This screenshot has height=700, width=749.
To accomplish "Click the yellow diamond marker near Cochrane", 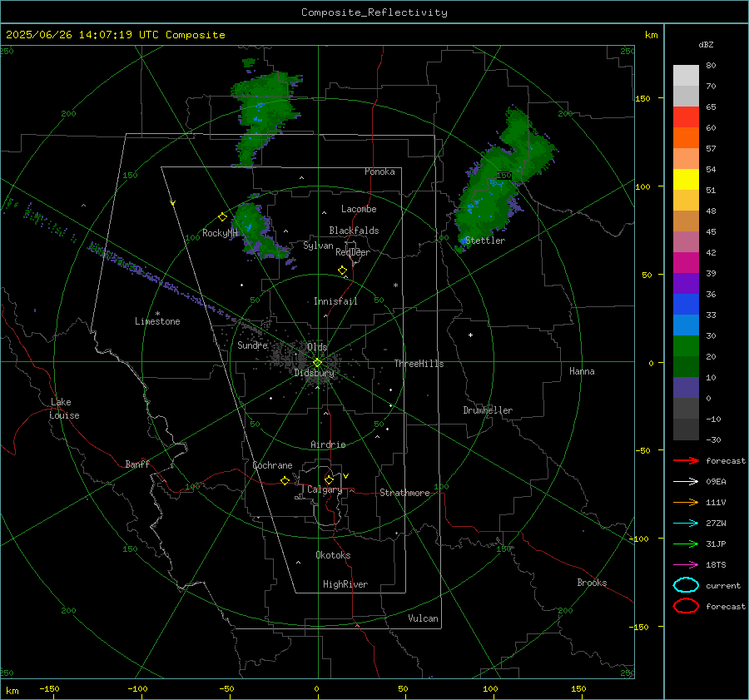I will 285,480.
